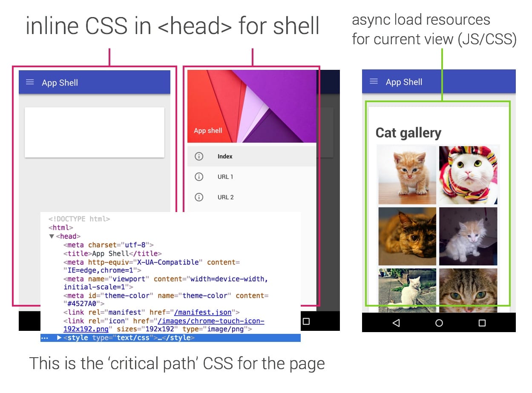
Task: Collapse the head element in the DOM tree
Action: click(52, 236)
